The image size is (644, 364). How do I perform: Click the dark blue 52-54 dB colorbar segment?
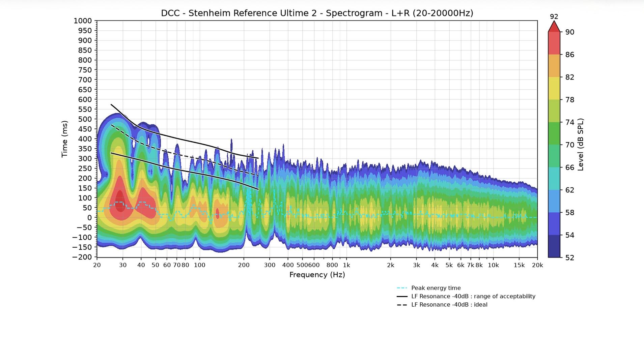point(554,246)
